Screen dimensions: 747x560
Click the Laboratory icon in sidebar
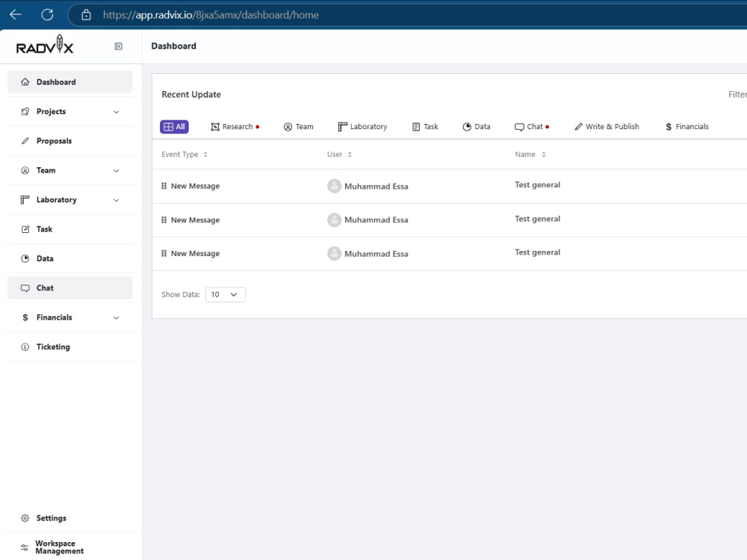click(x=25, y=200)
